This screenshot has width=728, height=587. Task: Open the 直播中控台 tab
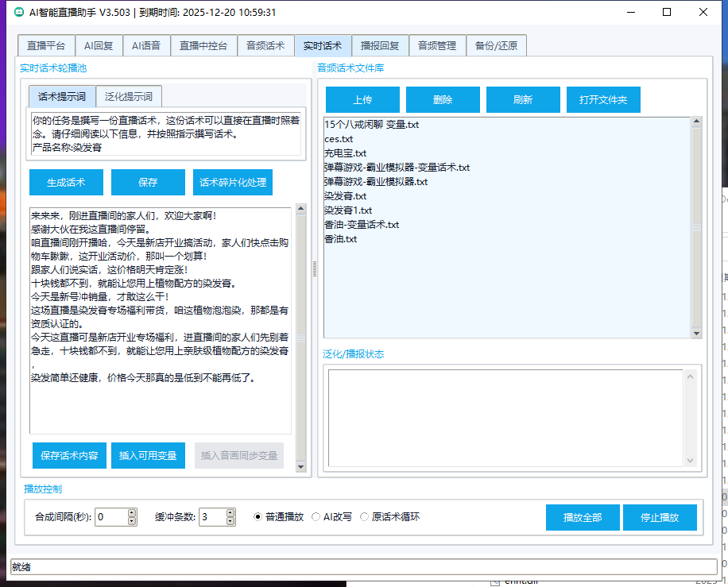[x=203, y=46]
